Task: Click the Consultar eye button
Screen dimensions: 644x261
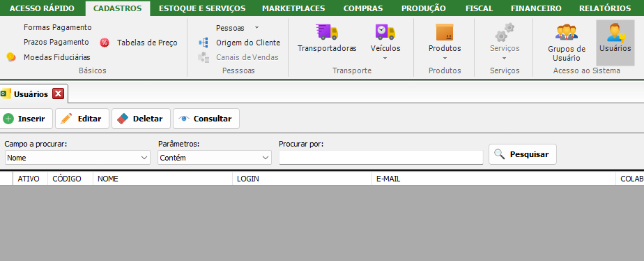Action: click(206, 119)
